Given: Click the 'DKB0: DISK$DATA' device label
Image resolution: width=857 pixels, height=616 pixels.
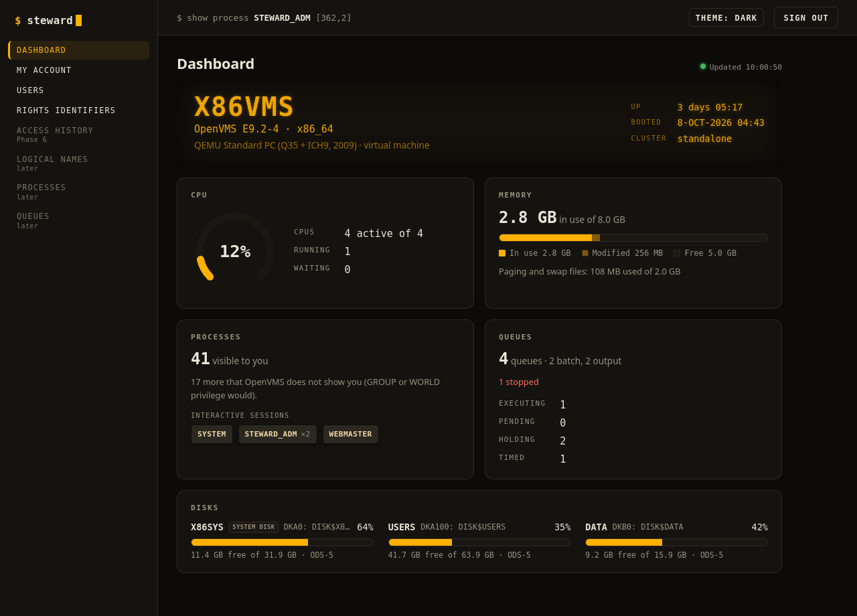Looking at the screenshot, I should 648,527.
